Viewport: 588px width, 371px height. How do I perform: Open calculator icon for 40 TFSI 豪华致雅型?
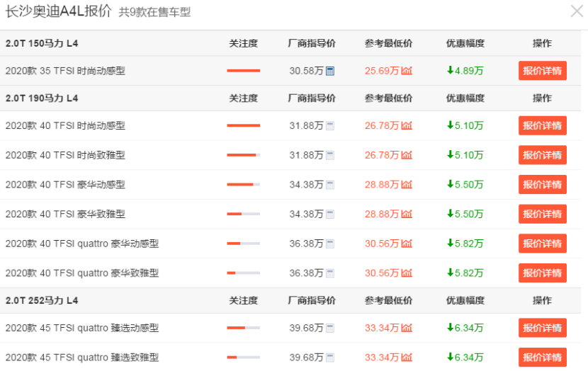click(330, 215)
